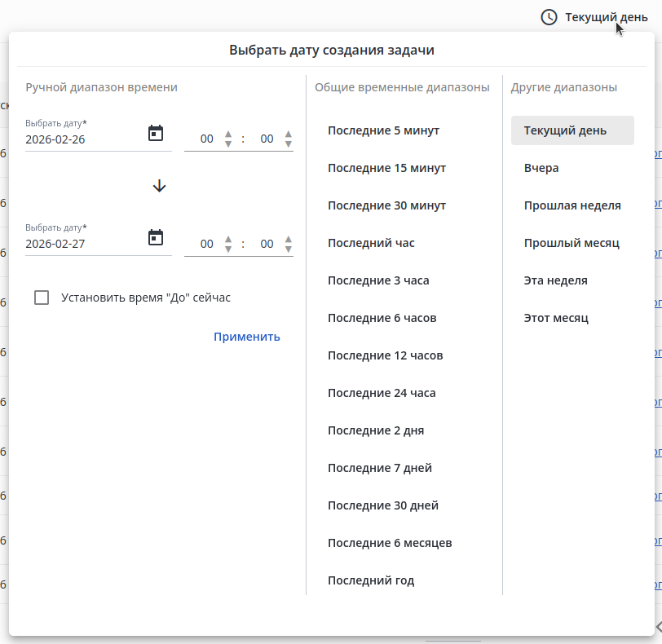Click clock icon beside Текущий день

(549, 17)
